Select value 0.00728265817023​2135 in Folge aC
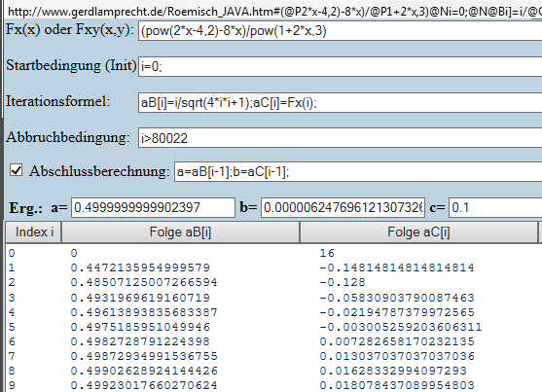 tap(397, 341)
